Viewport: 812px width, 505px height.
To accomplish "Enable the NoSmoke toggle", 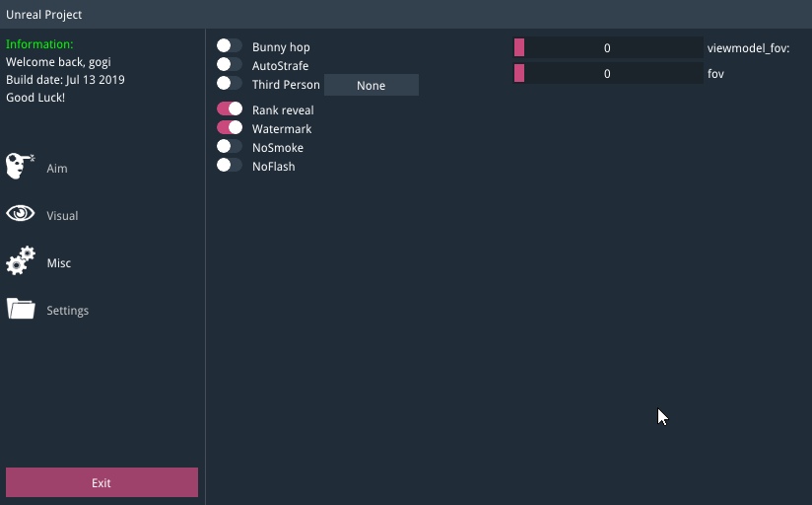I will 230,147.
